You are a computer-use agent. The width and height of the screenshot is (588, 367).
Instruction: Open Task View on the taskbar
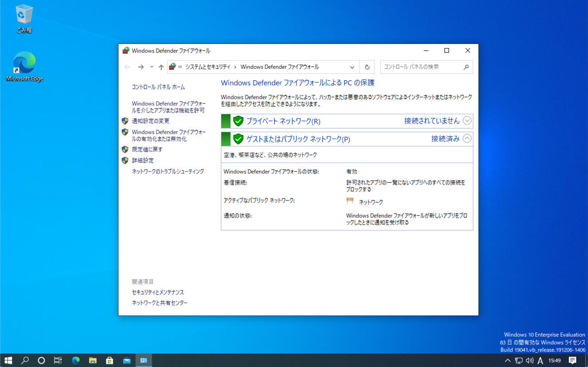[58, 361]
